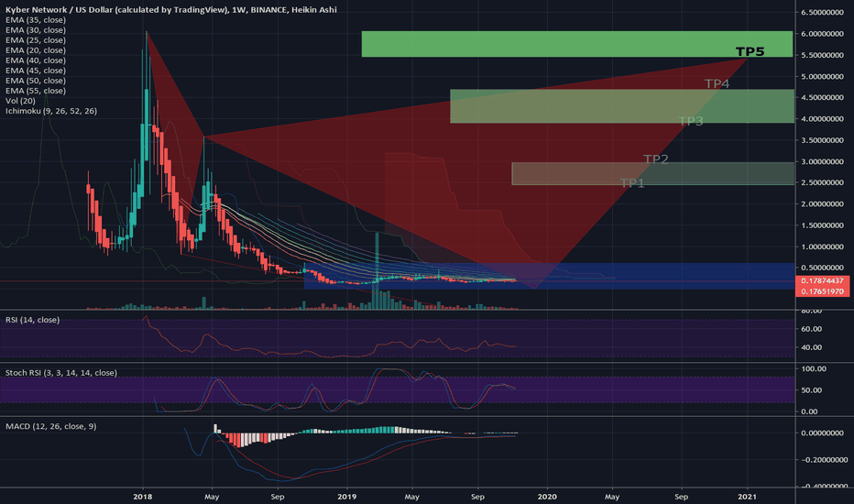
Task: Click the 2021 label on the time axis
Action: (x=747, y=497)
